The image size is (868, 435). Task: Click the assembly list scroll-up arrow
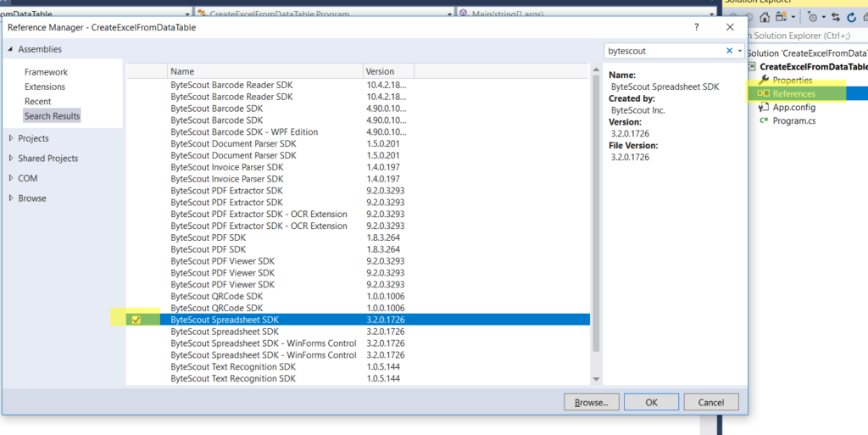click(x=596, y=70)
